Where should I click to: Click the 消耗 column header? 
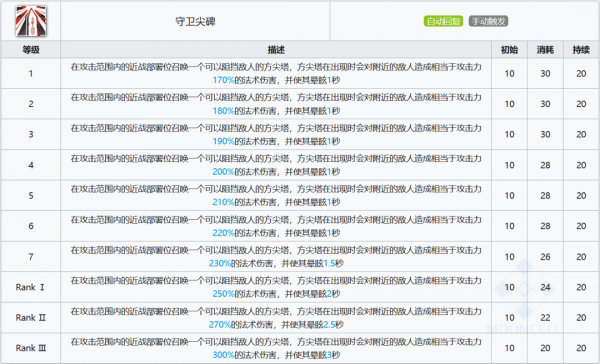pyautogui.click(x=545, y=50)
